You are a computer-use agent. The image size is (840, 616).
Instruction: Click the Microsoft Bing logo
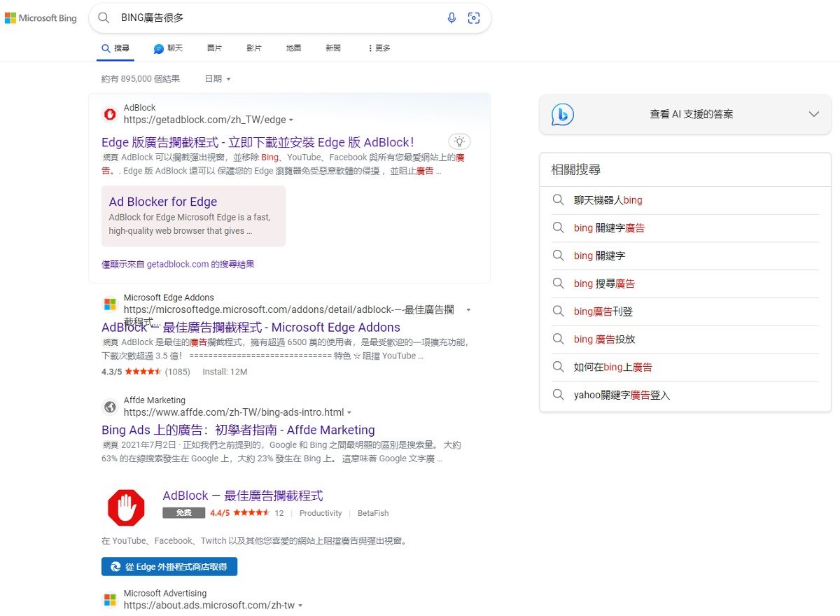pos(41,18)
